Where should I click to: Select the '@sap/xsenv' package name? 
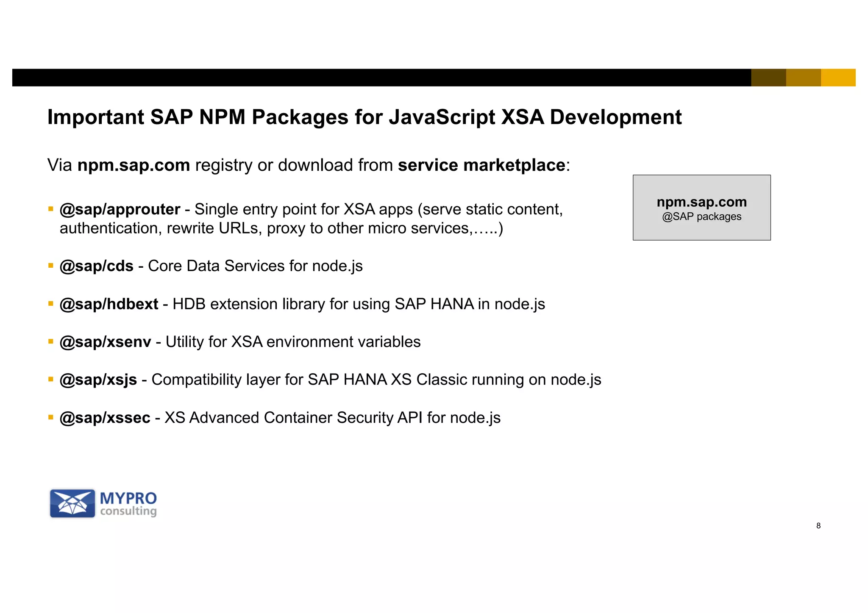click(x=106, y=342)
